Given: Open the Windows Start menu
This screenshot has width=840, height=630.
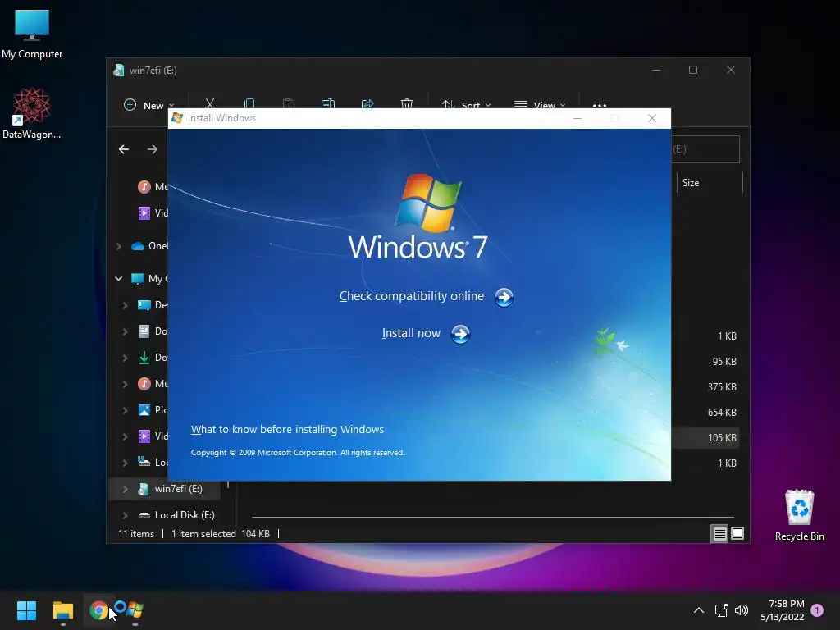Looking at the screenshot, I should pos(26,610).
